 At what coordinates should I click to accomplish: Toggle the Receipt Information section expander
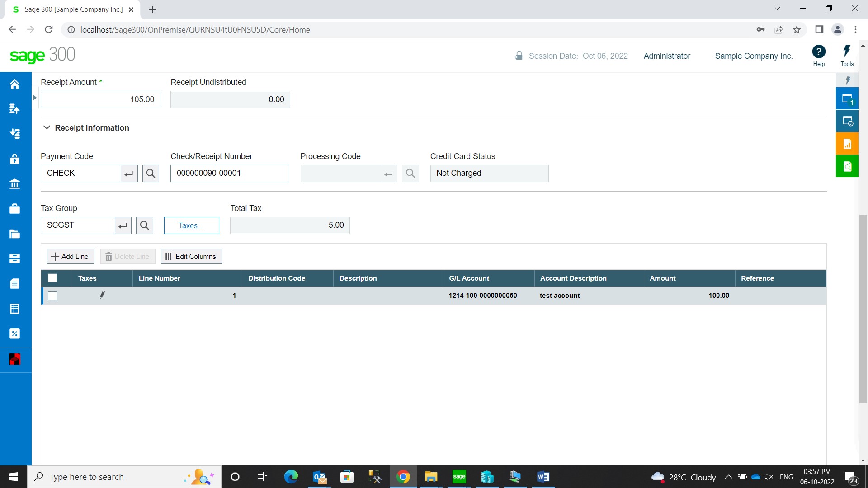coord(47,127)
